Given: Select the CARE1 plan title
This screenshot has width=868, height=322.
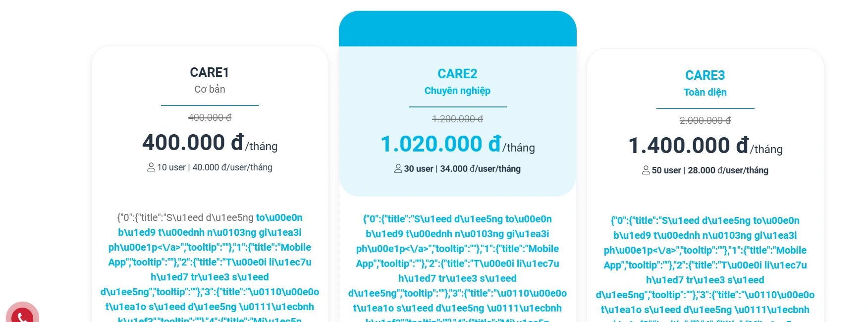Looking at the screenshot, I should 210,72.
